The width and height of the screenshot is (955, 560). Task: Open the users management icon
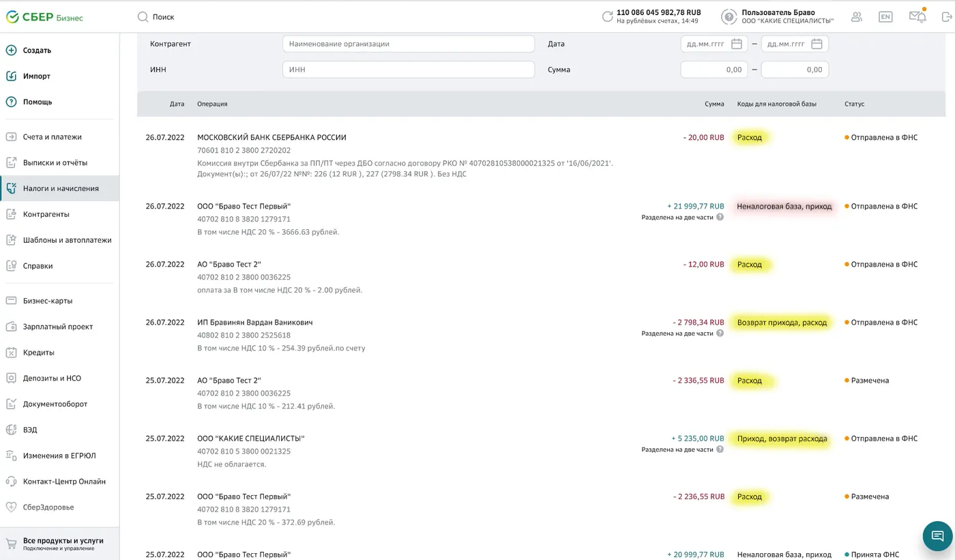click(x=857, y=17)
